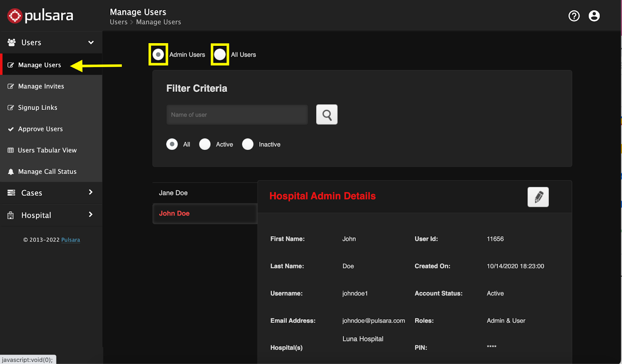The height and width of the screenshot is (364, 622).
Task: Expand the Cases menu arrow
Action: point(91,192)
